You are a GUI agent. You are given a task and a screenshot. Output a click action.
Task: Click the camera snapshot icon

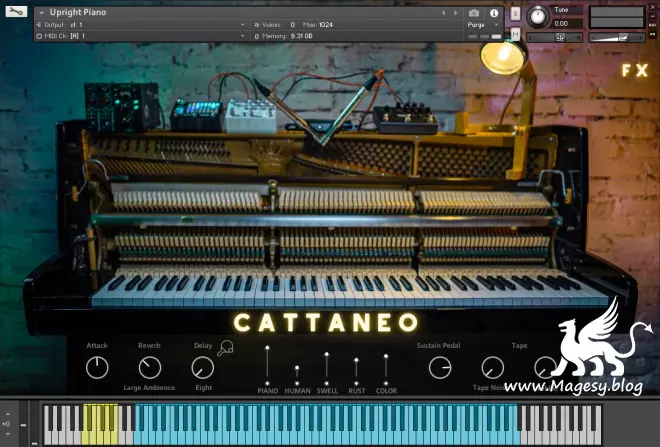coord(474,13)
